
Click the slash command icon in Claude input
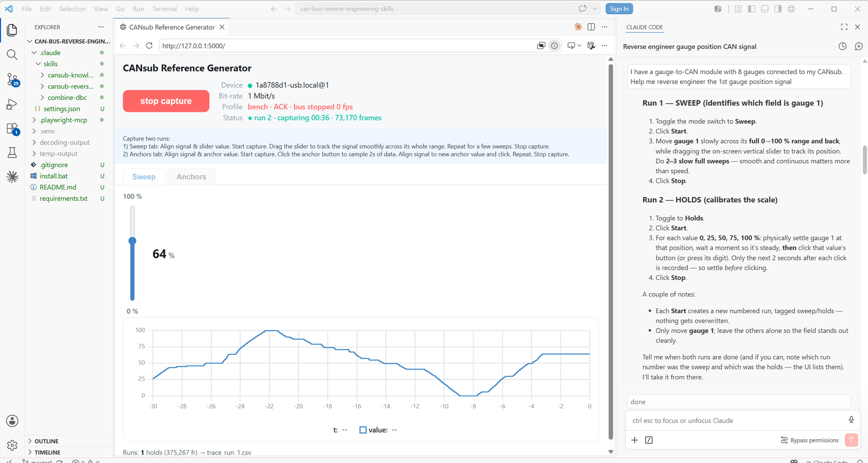pyautogui.click(x=649, y=440)
